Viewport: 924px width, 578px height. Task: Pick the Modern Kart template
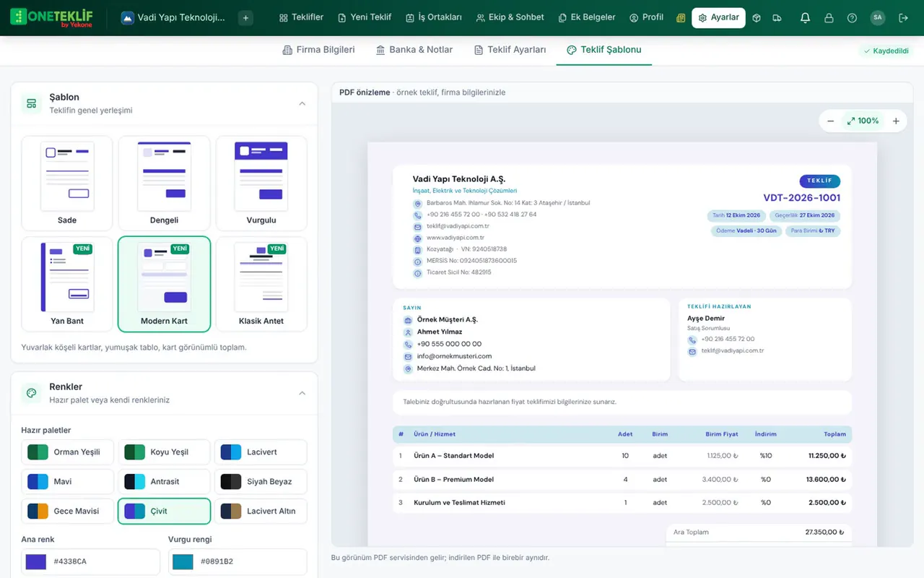(164, 284)
